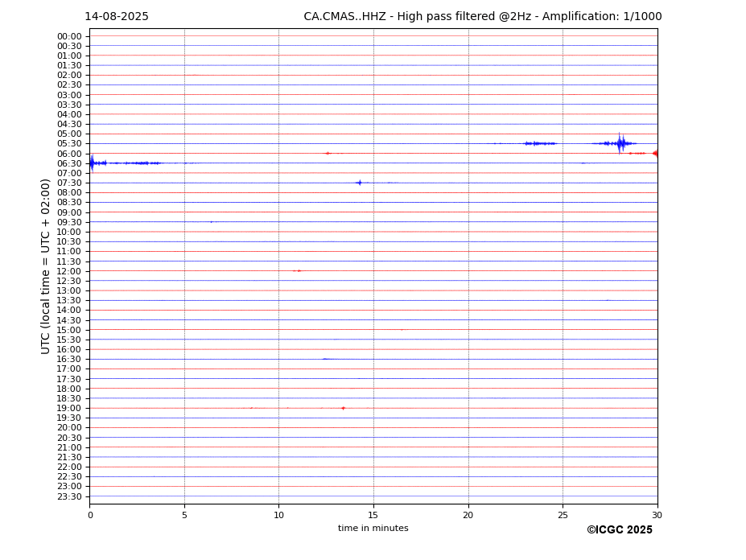Viewport: 746px width, 560px height.
Task: Select the 01:00 time row label
Action: (69, 56)
